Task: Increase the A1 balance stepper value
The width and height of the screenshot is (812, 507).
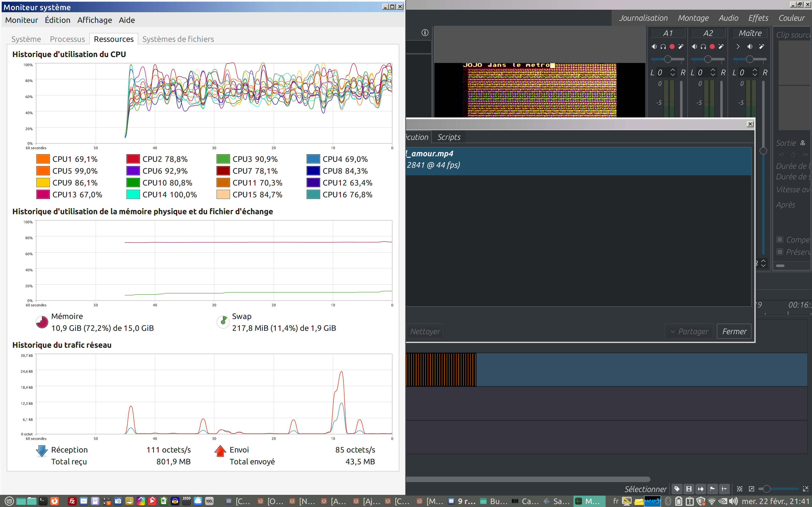Action: click(673, 70)
